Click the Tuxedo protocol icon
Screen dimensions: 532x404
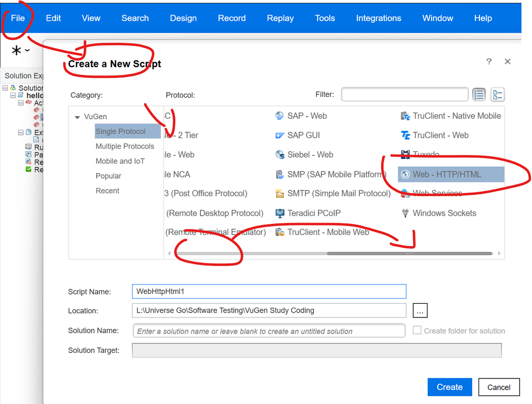[x=405, y=155]
